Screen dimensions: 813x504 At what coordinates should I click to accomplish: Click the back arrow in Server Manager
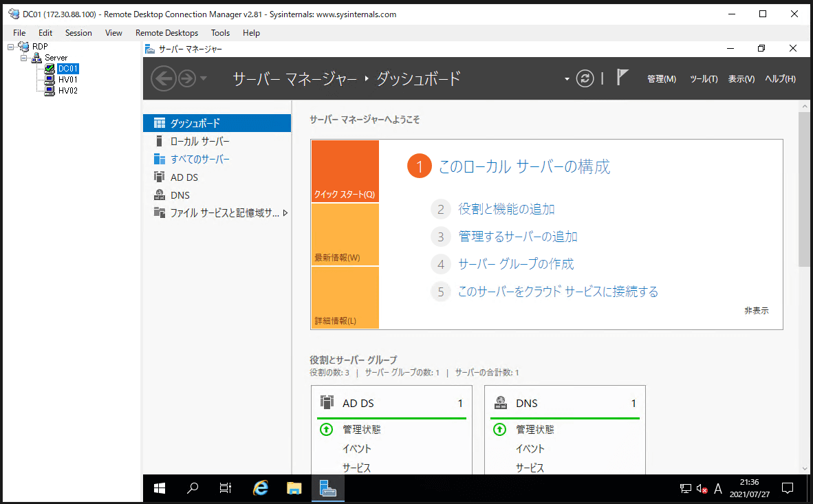pos(163,79)
